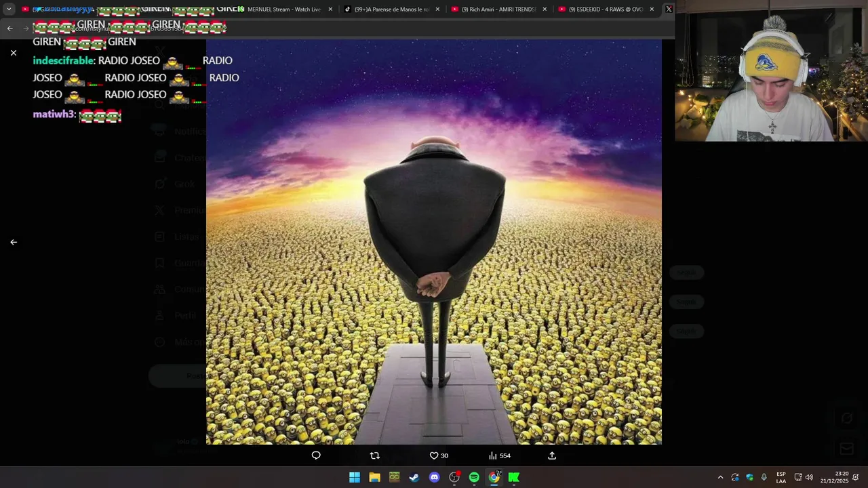Click the microphone tray icon
868x488 pixels.
click(764, 477)
